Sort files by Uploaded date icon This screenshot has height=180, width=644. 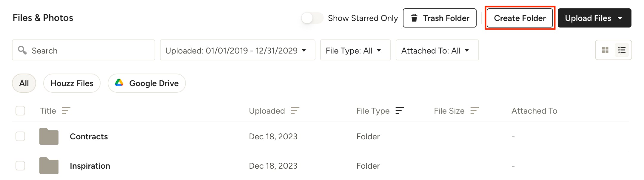[x=295, y=111]
